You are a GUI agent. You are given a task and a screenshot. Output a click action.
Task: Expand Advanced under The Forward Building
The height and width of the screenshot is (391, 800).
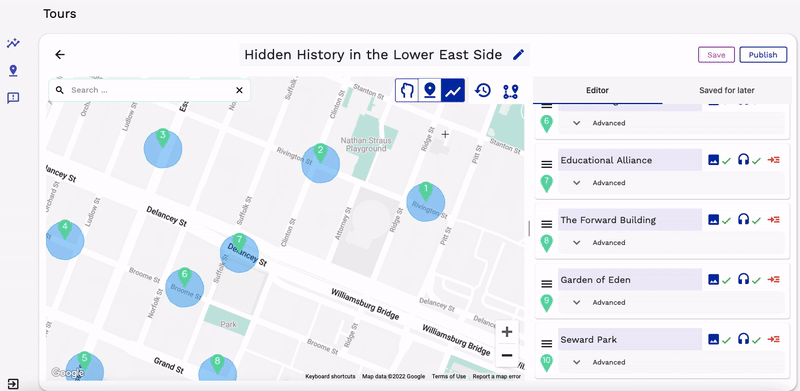(x=671, y=242)
